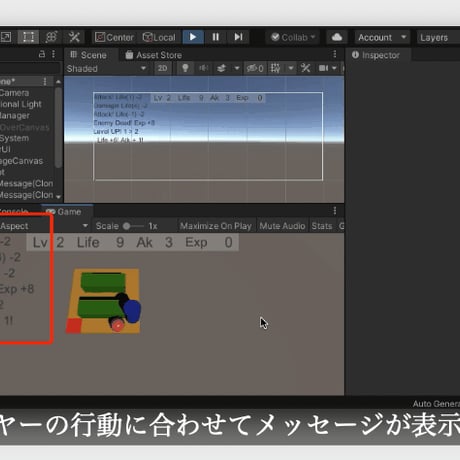Open the Aspect ratio dropdown

click(x=45, y=226)
